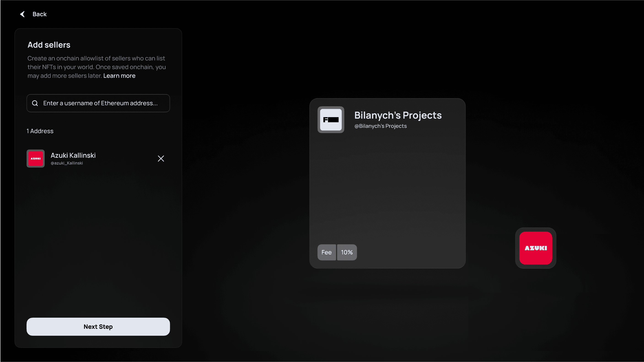
Task: Click Azuki Kallinski's red avatar in list
Action: click(x=35, y=159)
